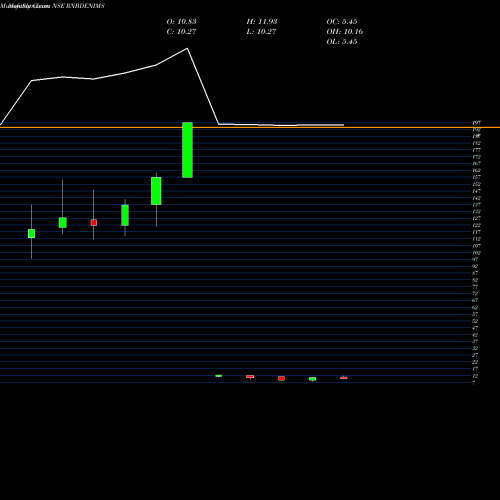This screenshot has height=500, width=500.
Task: Click the "OL: 5.45" readout
Action: (342, 42)
